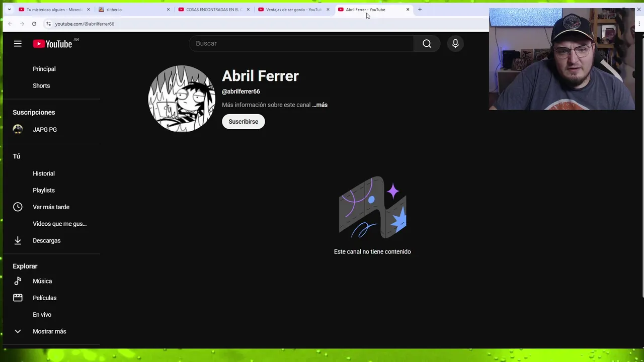The image size is (644, 362).
Task: Subscribe with the Suscribirse button
Action: 244,122
